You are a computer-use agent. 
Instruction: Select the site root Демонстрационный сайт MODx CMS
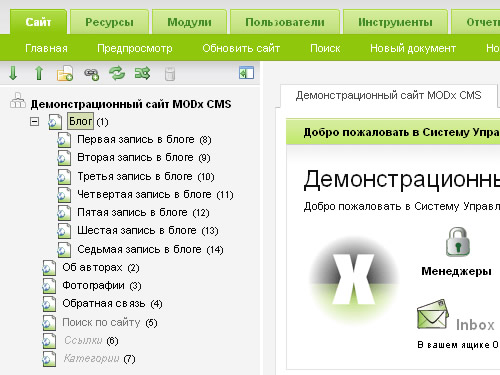tap(131, 104)
